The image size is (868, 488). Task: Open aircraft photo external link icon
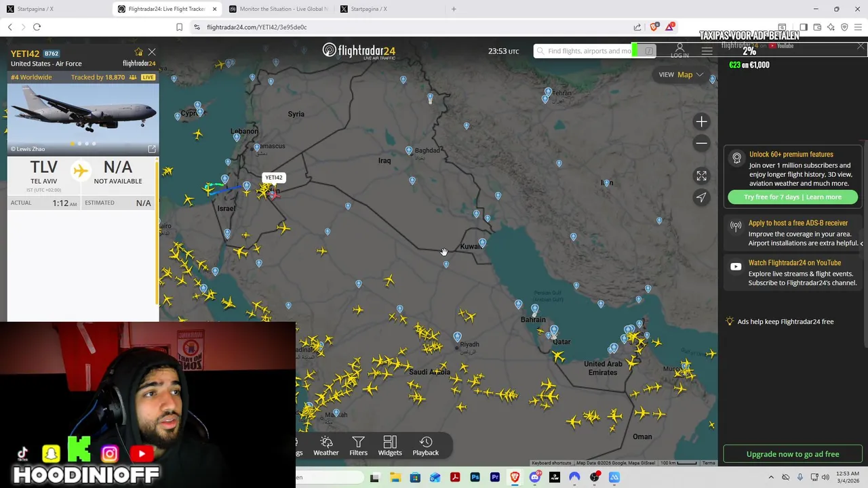(x=152, y=148)
